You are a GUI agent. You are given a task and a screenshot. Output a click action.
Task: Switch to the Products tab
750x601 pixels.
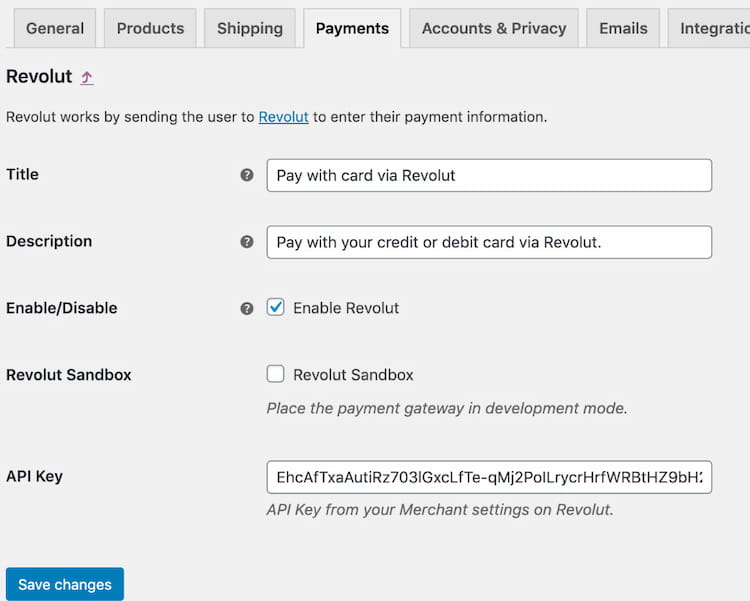(150, 28)
